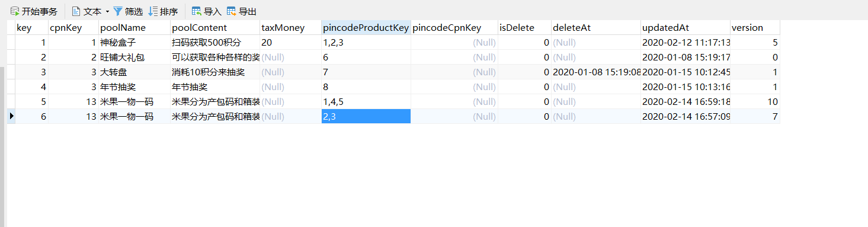Select the taxMoney cell with value 20

click(290, 43)
